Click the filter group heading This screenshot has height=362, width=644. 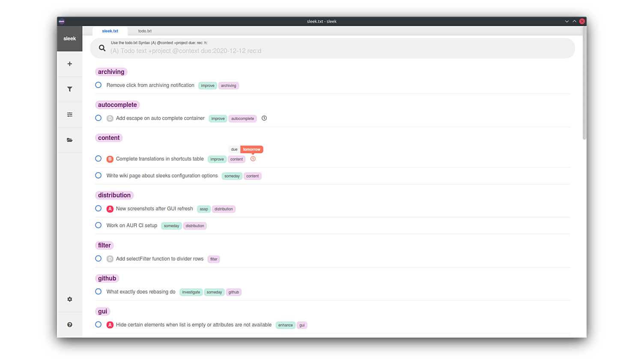[104, 245]
